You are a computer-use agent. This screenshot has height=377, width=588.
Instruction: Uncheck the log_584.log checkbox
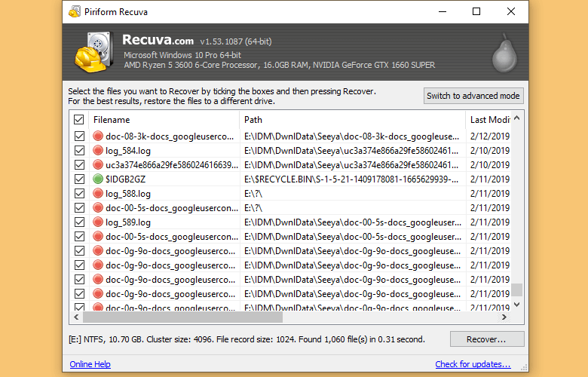79,151
